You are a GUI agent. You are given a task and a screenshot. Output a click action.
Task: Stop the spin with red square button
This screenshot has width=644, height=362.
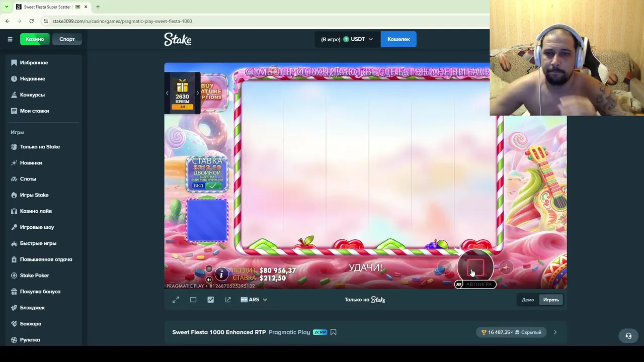point(475,267)
